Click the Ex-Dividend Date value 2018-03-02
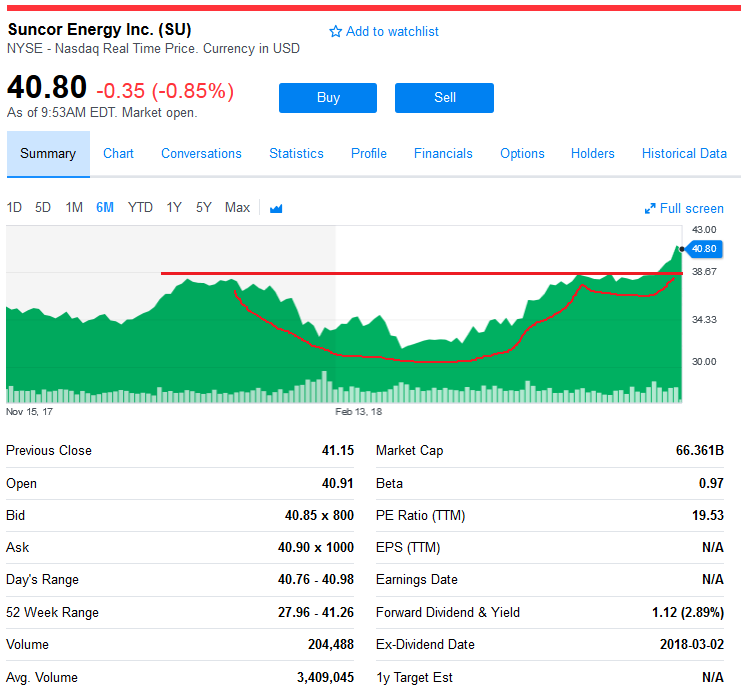741x690 pixels. click(692, 645)
